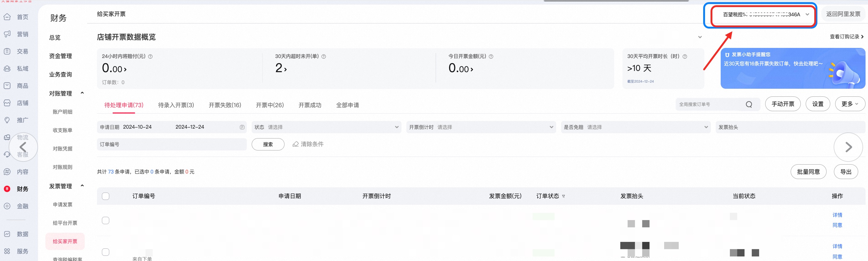
Task: Click the 搜索 button
Action: (268, 144)
